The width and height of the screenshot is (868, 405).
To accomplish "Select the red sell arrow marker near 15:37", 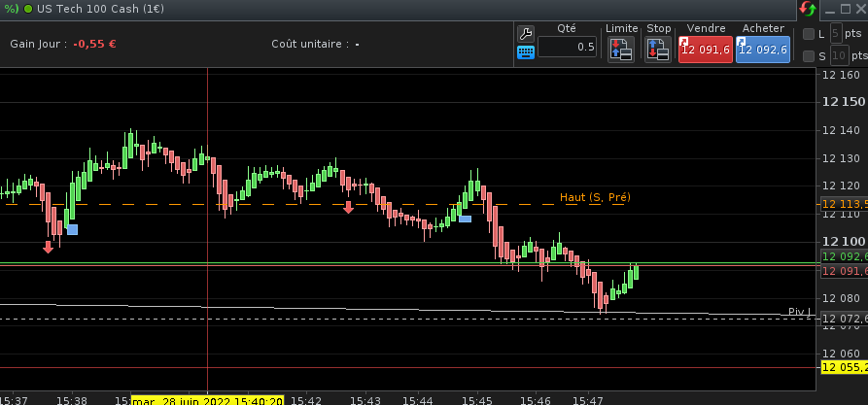I will tap(49, 247).
